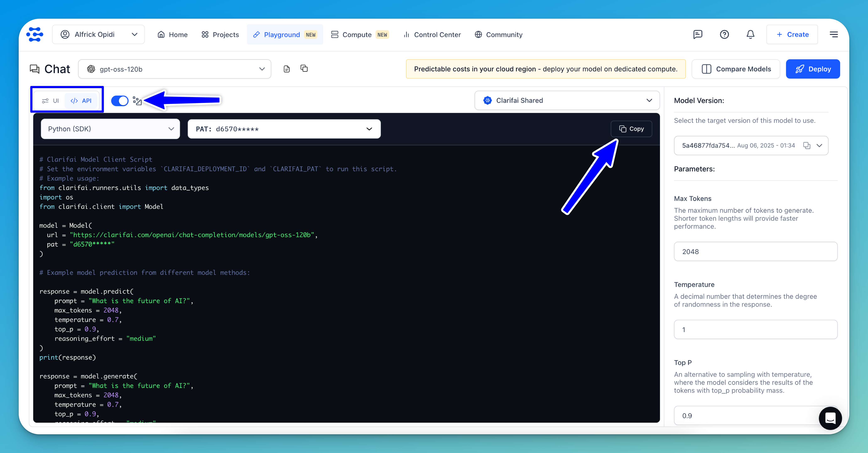Click the user avatar icon beside Alfrick Opidi
This screenshot has width=868, height=453.
pyautogui.click(x=65, y=34)
